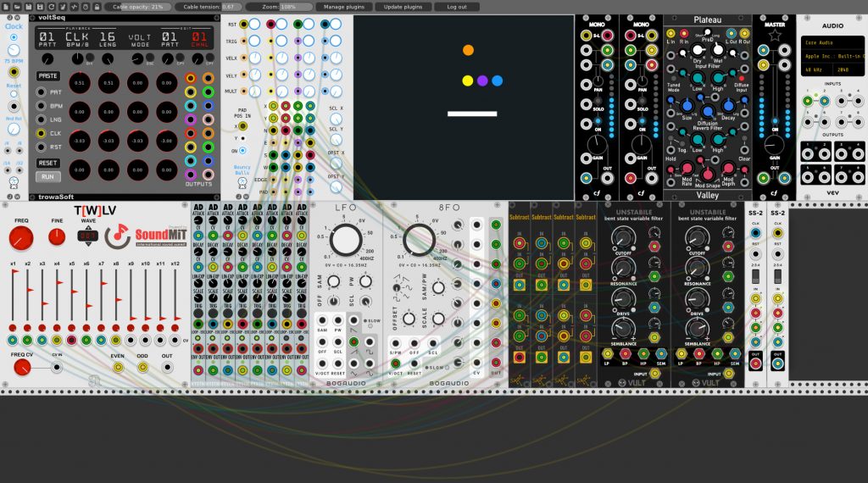Click PASTE button on voltSeq

(48, 75)
